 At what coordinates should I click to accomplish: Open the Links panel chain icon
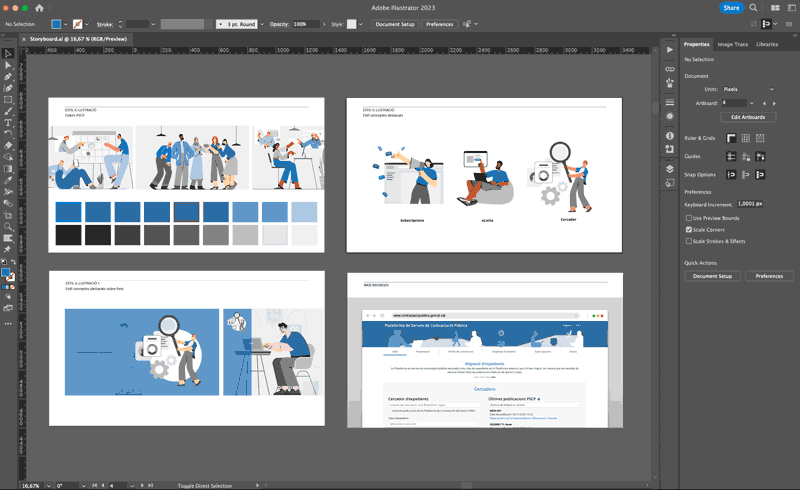[x=669, y=69]
